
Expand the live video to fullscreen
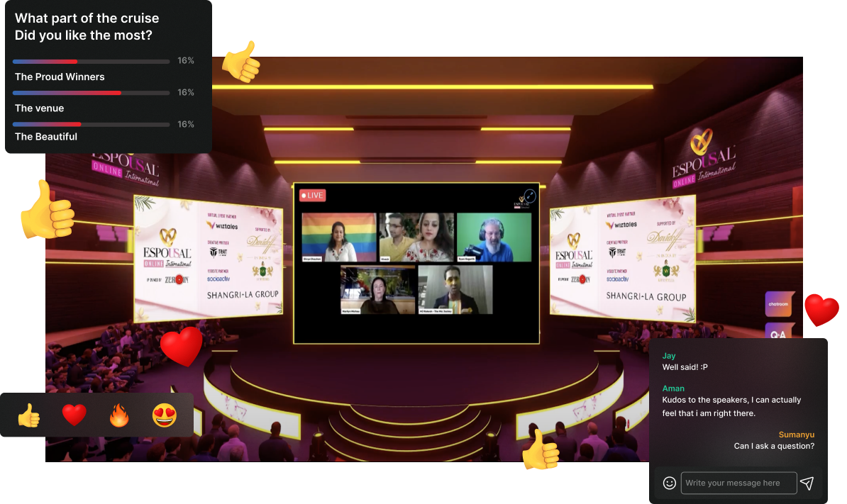pyautogui.click(x=530, y=196)
